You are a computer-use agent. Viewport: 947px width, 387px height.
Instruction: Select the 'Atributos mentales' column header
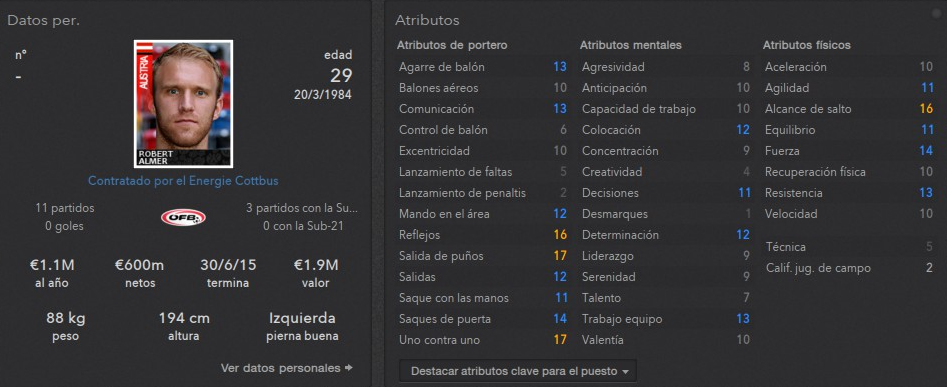click(631, 45)
